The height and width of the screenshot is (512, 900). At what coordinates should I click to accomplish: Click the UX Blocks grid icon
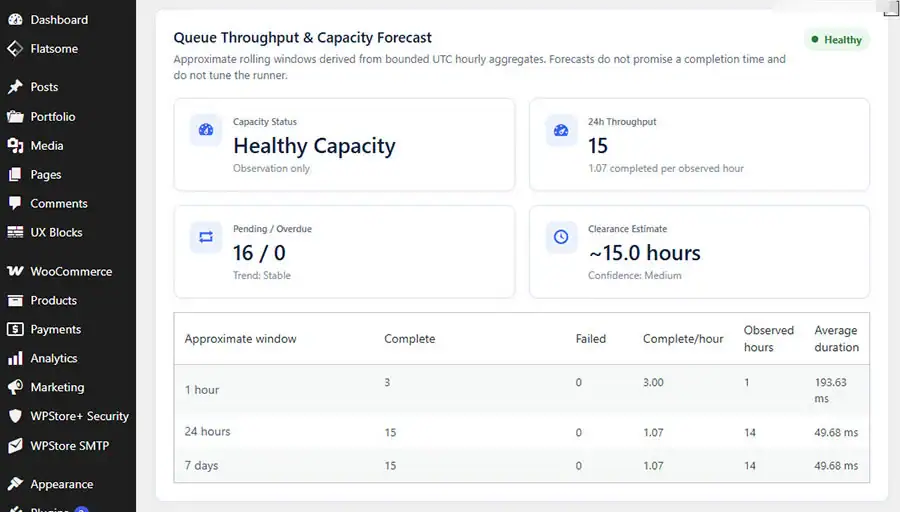point(15,232)
